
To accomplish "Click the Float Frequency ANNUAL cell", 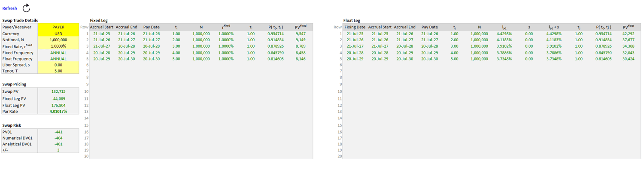I will (x=58, y=59).
